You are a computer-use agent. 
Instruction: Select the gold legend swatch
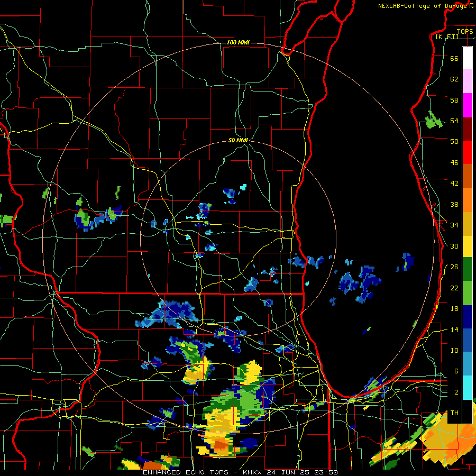467,224
